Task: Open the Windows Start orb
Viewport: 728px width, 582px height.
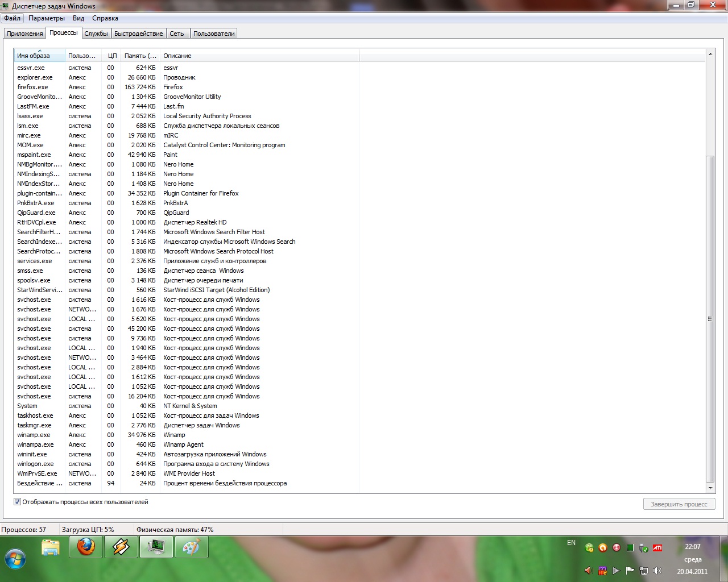Action: [15, 559]
